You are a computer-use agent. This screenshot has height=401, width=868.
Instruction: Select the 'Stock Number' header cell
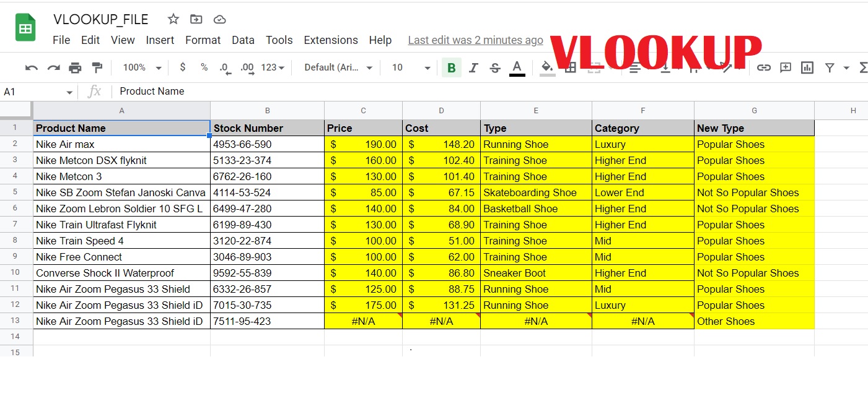[267, 128]
